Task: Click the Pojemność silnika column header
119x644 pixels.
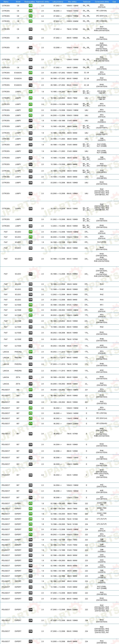Action: [42, 2]
